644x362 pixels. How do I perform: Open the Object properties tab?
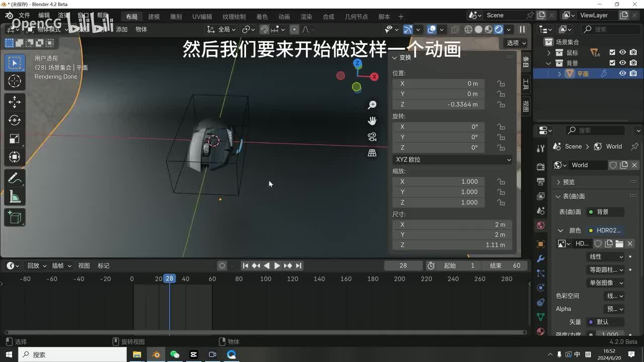pos(540,244)
